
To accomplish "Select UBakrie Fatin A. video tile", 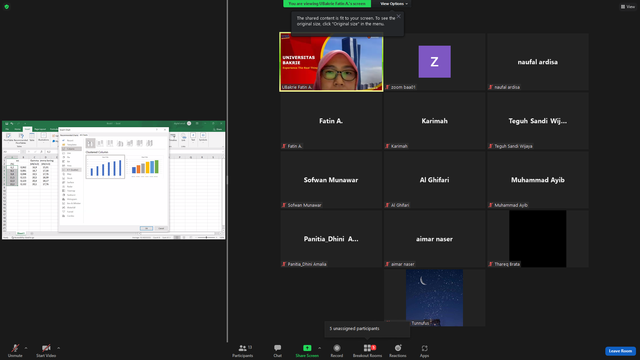I will [x=331, y=62].
